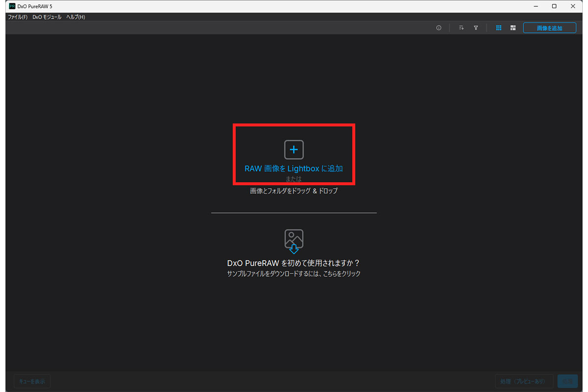The width and height of the screenshot is (588, 392).
Task: Click the plus icon to add RAW images
Action: click(x=294, y=149)
